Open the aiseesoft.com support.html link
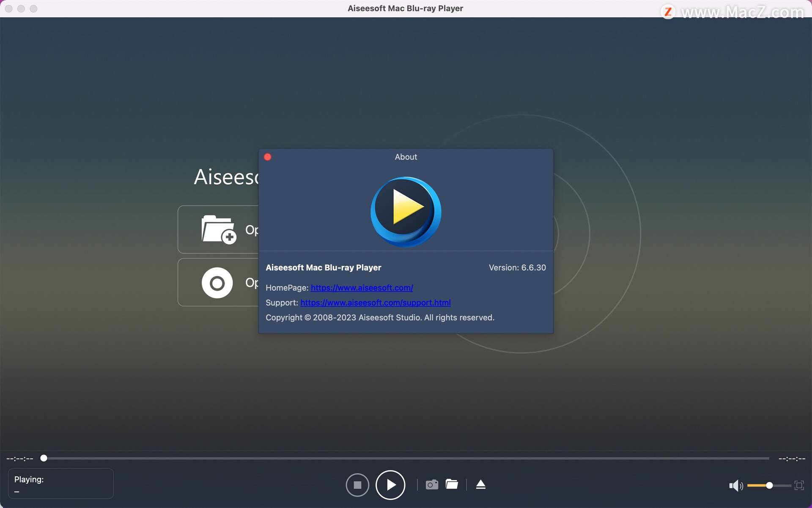This screenshot has width=812, height=508. coord(376,303)
